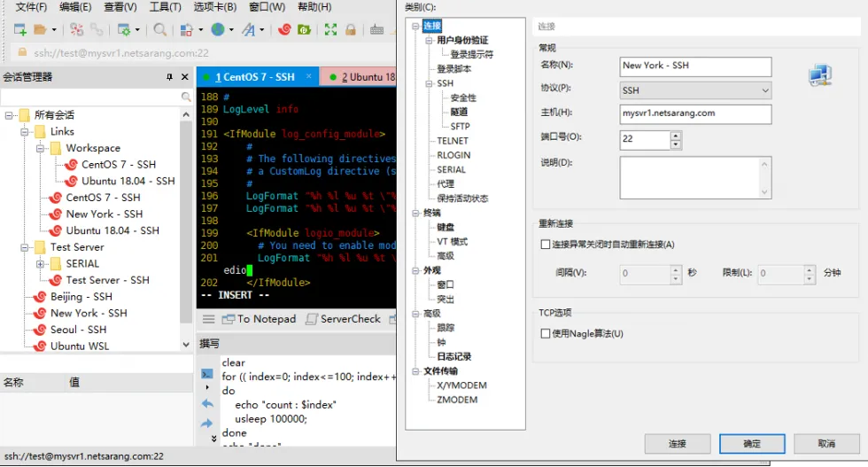Select 日志记录 in dialog category tree
The width and height of the screenshot is (868, 467).
[x=453, y=357]
